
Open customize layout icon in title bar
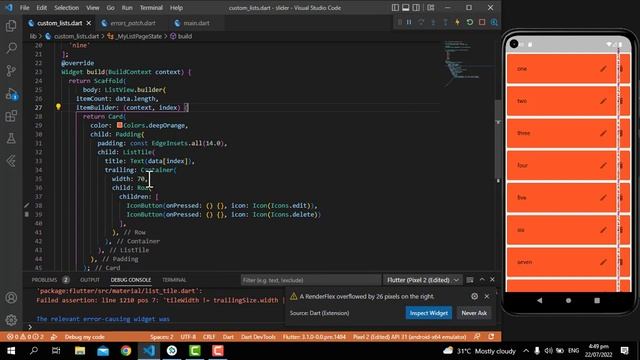pos(431,8)
